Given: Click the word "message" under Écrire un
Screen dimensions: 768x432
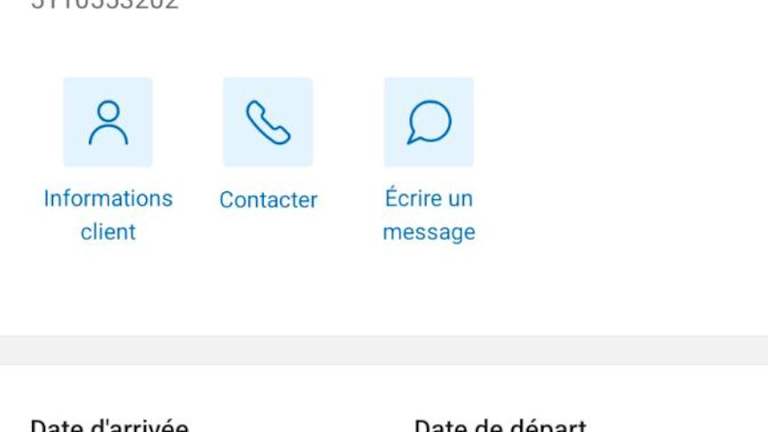Looking at the screenshot, I should click(429, 232).
